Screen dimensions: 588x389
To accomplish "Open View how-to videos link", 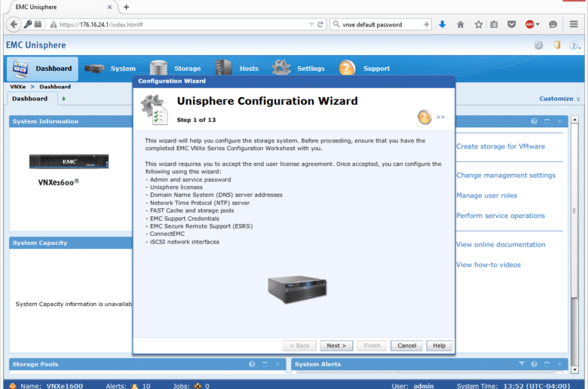I will coord(488,265).
